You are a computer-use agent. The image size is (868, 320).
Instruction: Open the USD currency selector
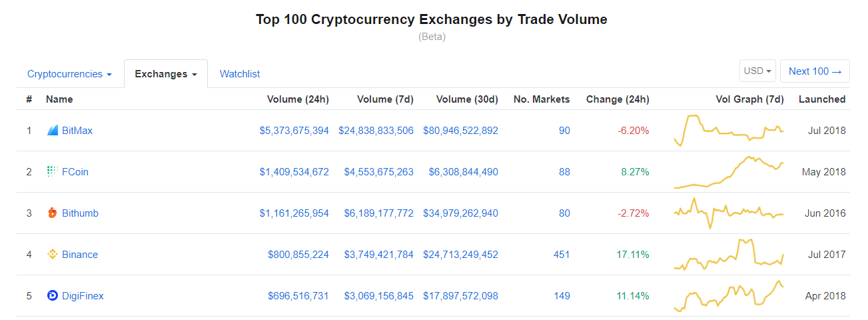point(757,71)
